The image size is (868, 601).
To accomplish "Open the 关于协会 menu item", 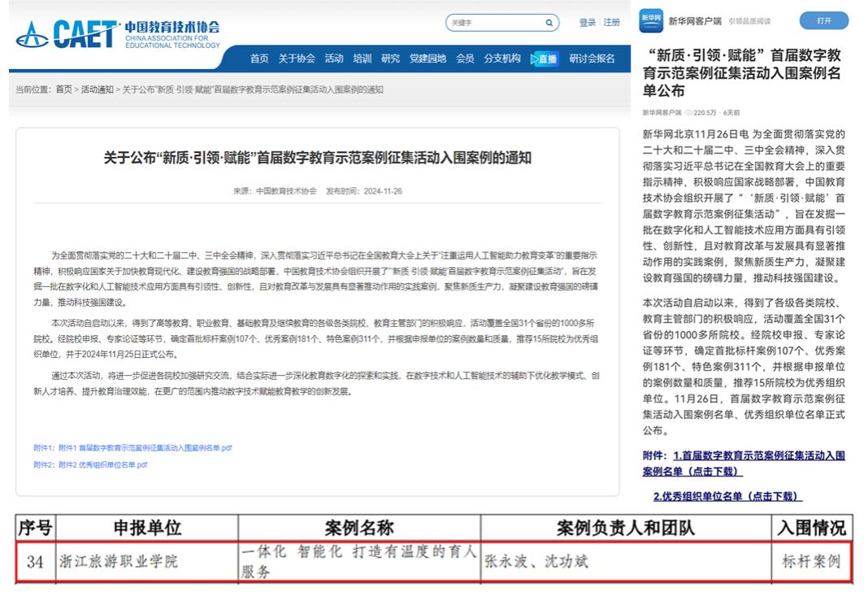I will (x=297, y=59).
